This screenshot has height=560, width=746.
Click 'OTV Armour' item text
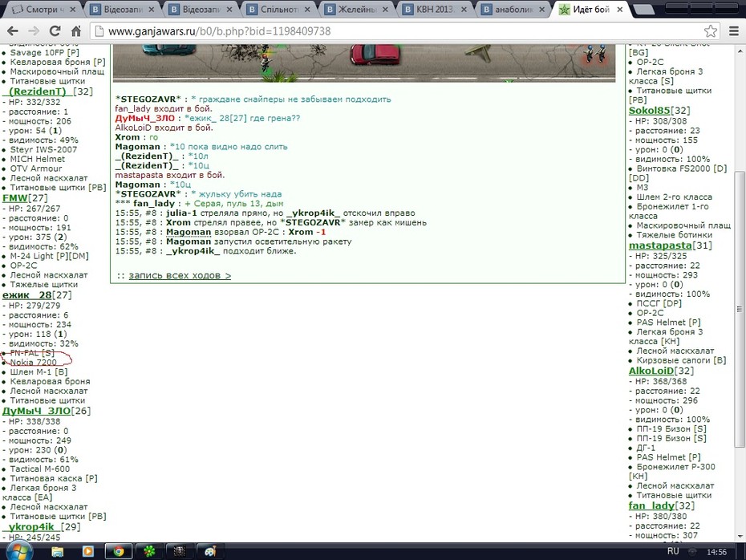click(35, 168)
